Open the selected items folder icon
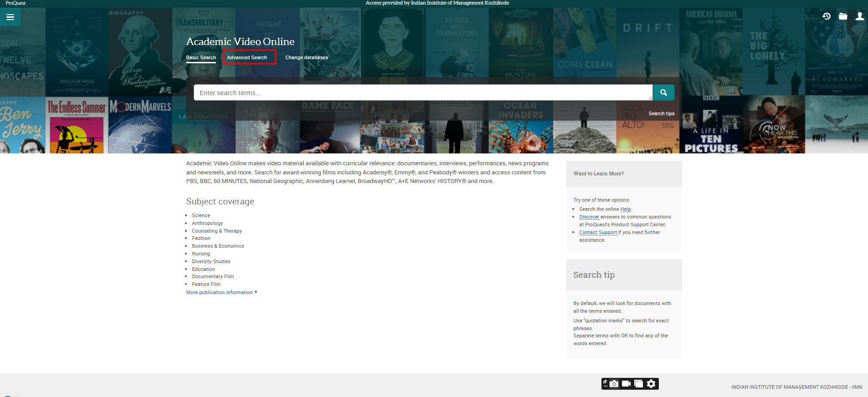Image resolution: width=868 pixels, height=397 pixels. point(843,16)
